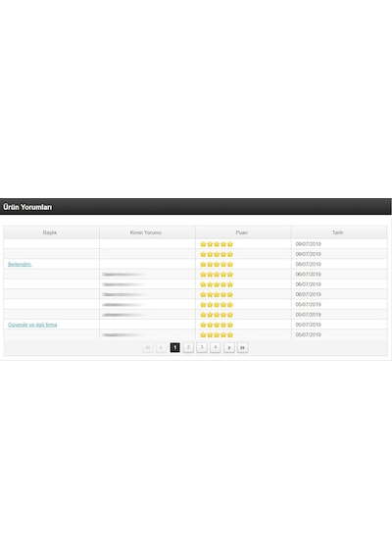Click the Ürün Yorumları section header
Image resolution: width=392 pixels, height=559 pixels.
pyautogui.click(x=27, y=207)
